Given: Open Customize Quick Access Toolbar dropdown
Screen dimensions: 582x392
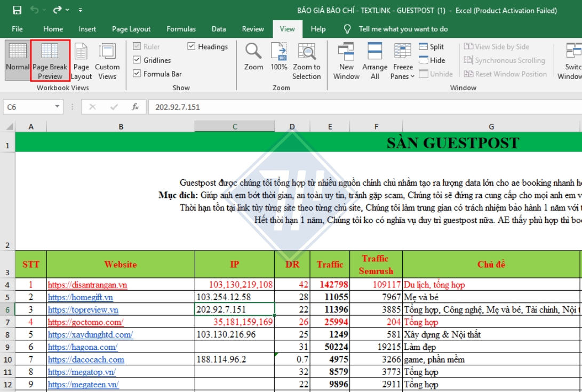Looking at the screenshot, I should [80, 10].
